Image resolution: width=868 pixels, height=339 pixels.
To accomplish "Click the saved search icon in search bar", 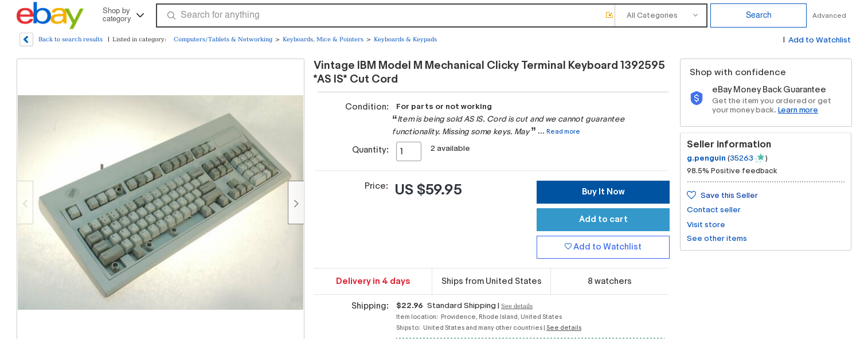I will (609, 15).
